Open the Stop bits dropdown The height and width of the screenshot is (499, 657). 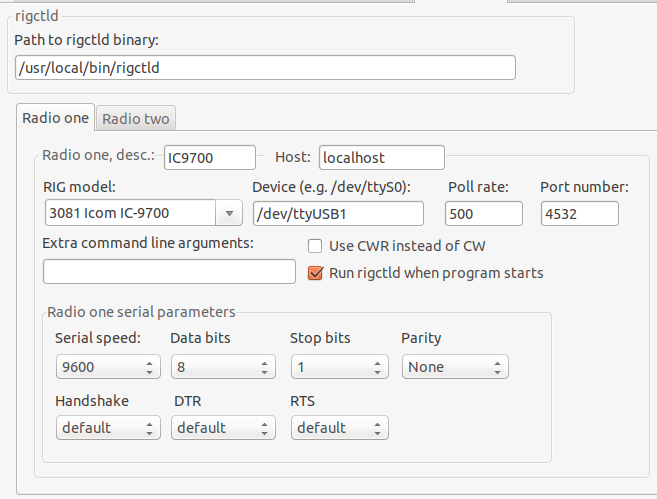pos(340,367)
